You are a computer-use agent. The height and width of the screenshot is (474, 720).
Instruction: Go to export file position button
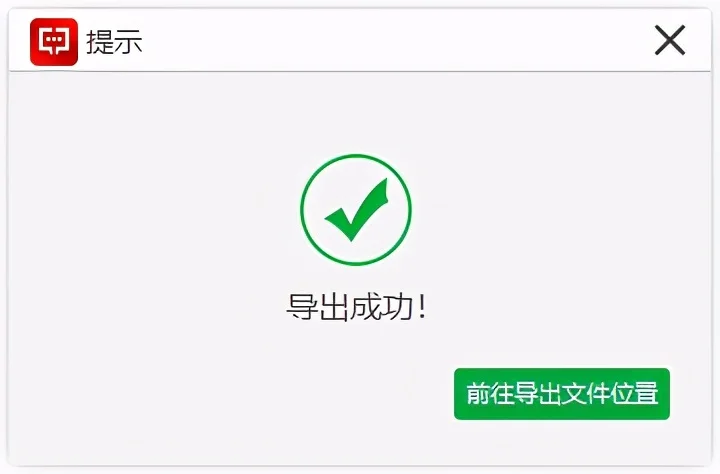(562, 394)
